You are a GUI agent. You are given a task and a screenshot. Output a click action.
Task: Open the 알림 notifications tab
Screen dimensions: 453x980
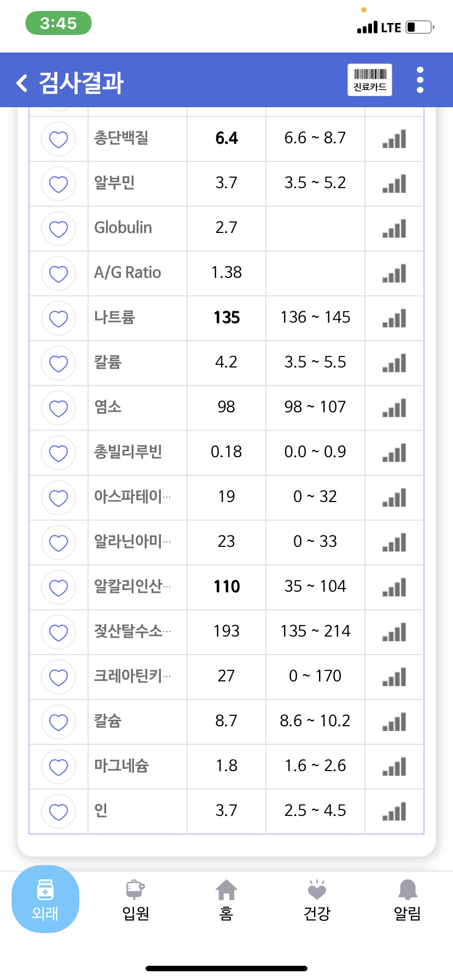(408, 900)
